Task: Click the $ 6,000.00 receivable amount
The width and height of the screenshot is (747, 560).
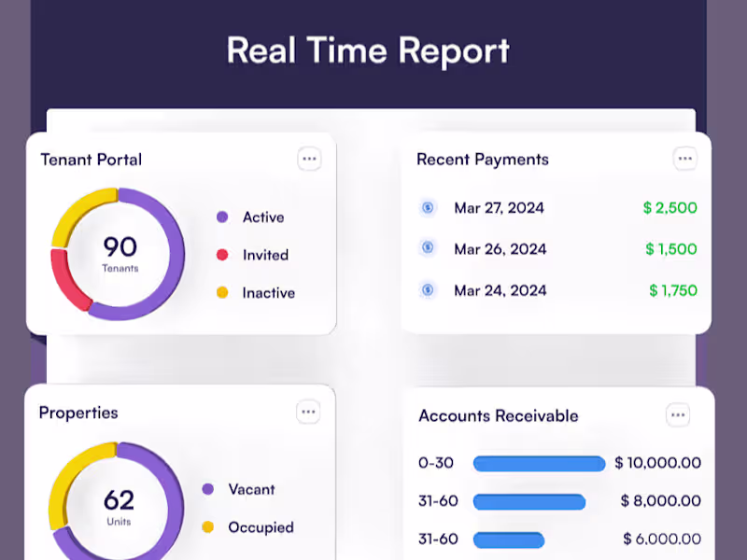Action: pyautogui.click(x=662, y=539)
